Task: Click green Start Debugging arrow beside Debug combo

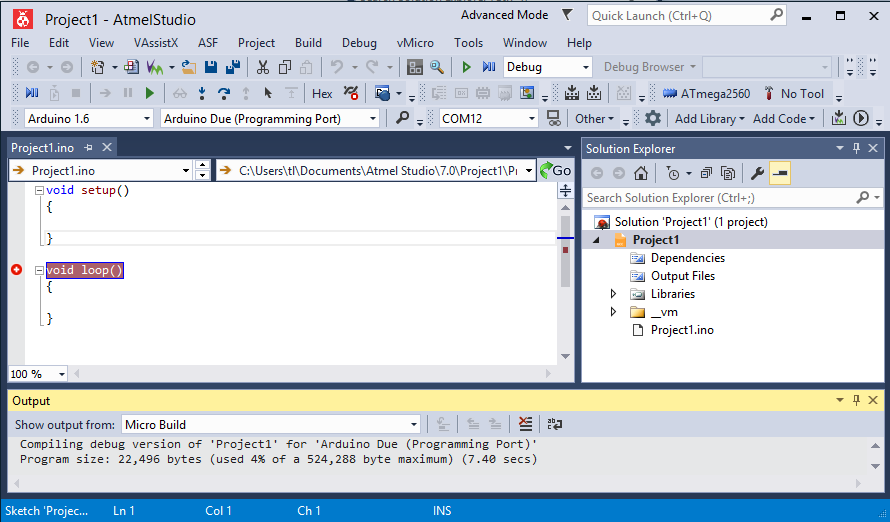Action: (x=467, y=68)
